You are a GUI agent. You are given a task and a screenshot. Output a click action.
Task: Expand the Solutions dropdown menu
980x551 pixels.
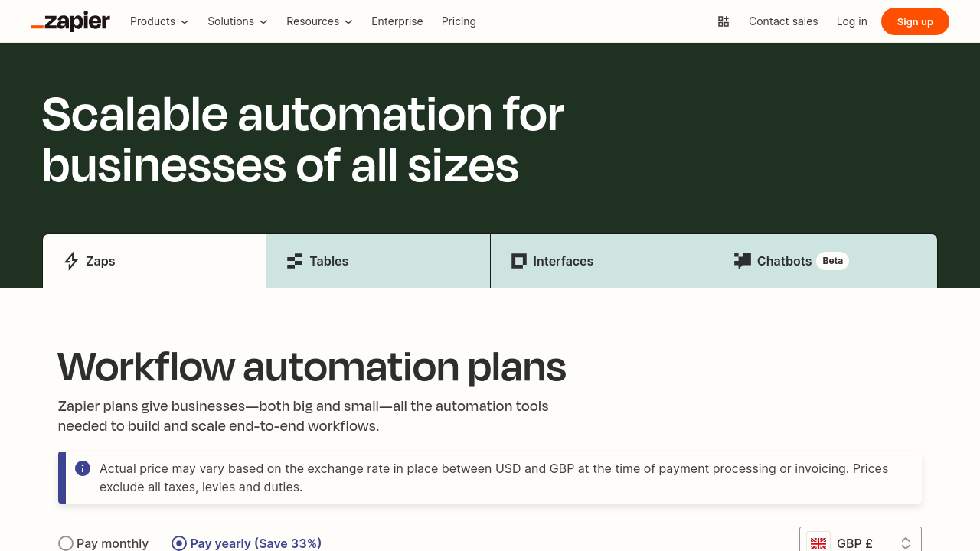[237, 21]
